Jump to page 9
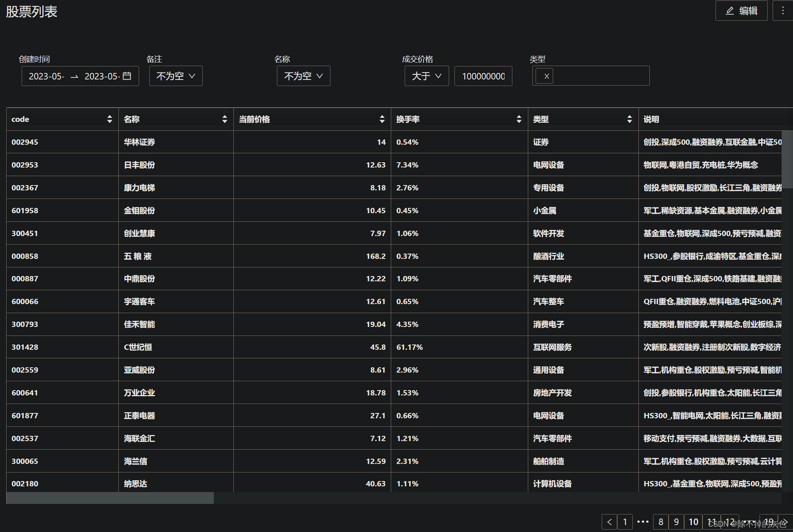This screenshot has width=793, height=532. (x=676, y=522)
